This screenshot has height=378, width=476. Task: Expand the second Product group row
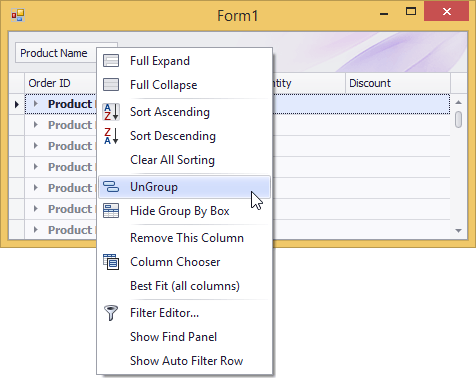pyautogui.click(x=36, y=125)
